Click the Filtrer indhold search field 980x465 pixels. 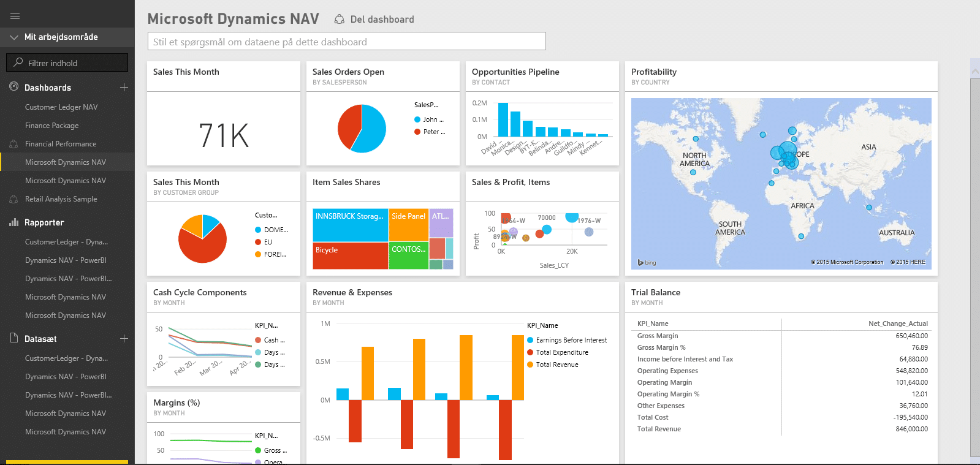[x=67, y=62]
